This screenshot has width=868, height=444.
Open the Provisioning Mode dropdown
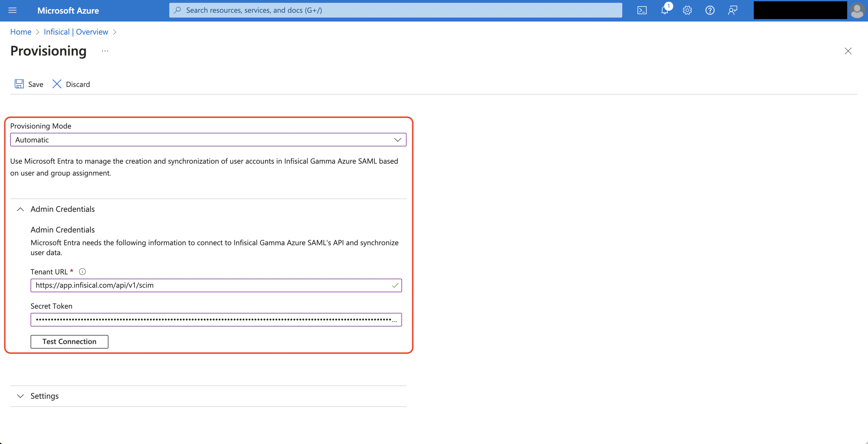[208, 140]
